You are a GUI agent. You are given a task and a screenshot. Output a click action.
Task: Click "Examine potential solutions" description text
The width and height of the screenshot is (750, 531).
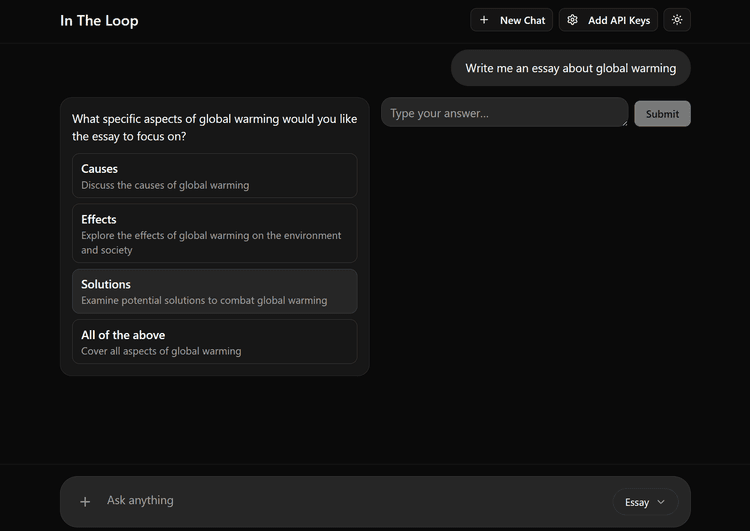pyautogui.click(x=204, y=300)
